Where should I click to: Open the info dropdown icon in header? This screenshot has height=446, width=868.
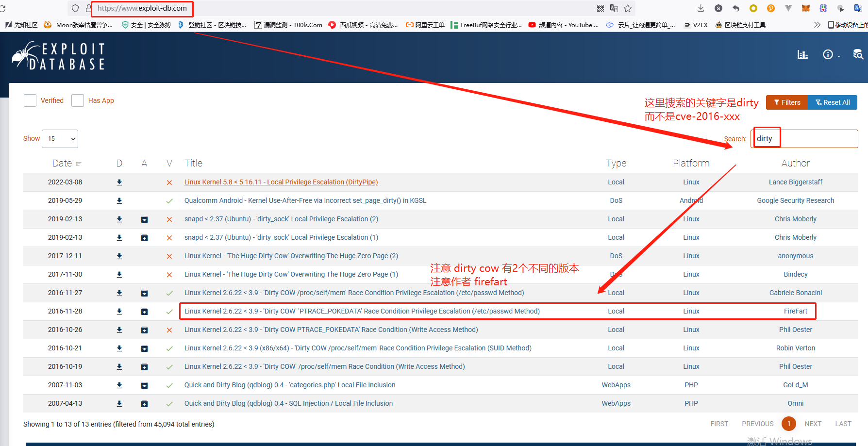[x=831, y=55]
